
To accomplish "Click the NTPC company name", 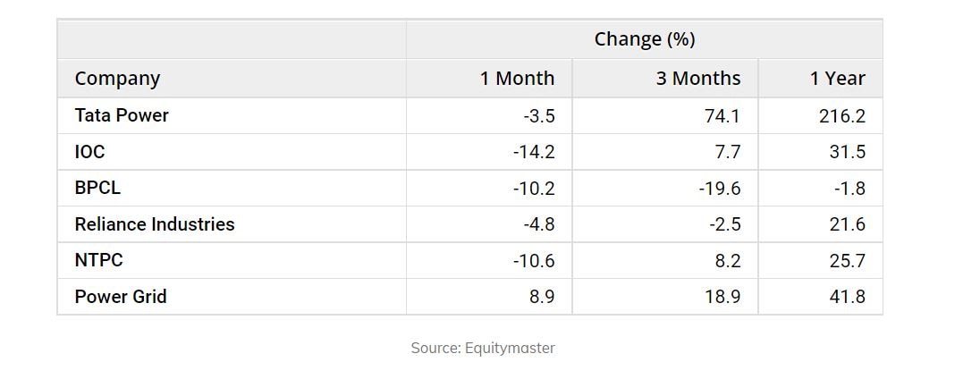I will pyautogui.click(x=98, y=260).
